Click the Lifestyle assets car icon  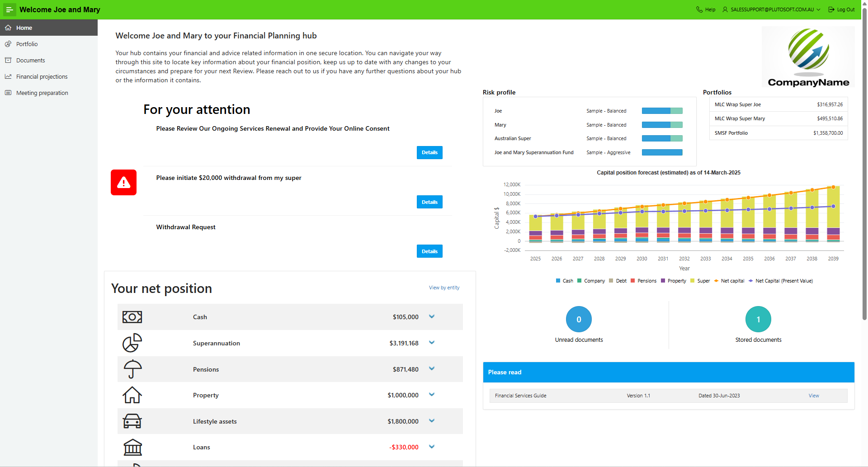click(132, 421)
